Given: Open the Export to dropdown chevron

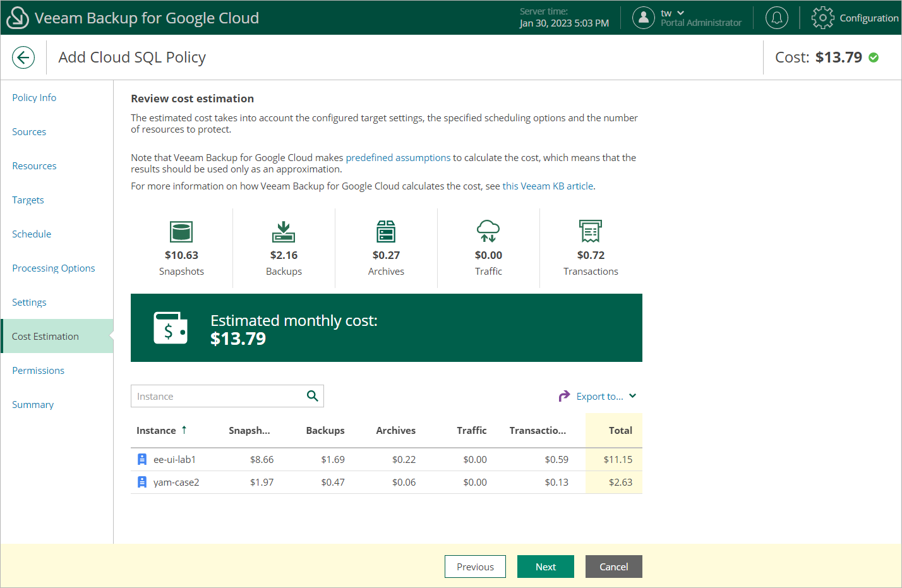Looking at the screenshot, I should tap(633, 396).
